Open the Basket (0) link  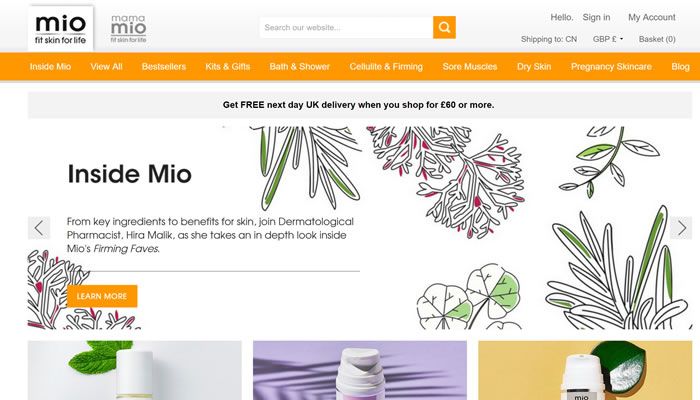coord(657,39)
